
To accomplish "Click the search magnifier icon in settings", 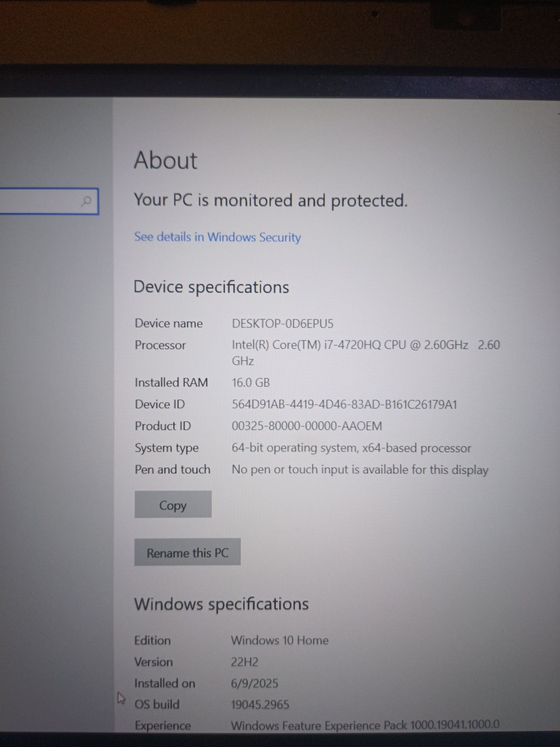I will tap(86, 201).
